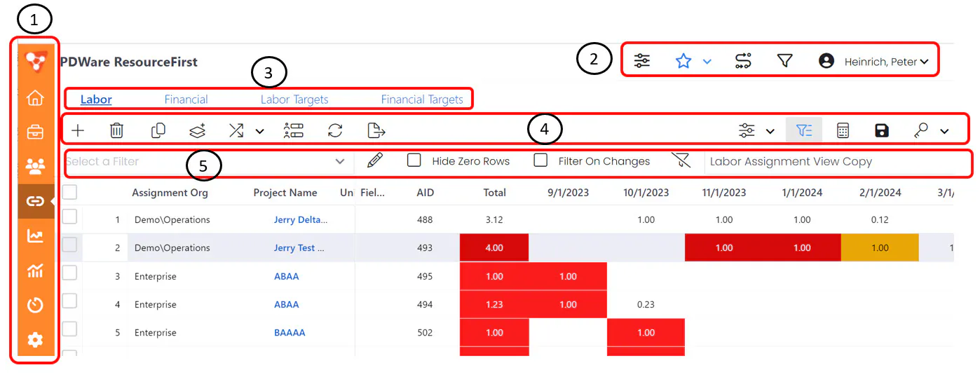Click the plus Add assignment icon
The image size is (980, 391).
[x=78, y=130]
